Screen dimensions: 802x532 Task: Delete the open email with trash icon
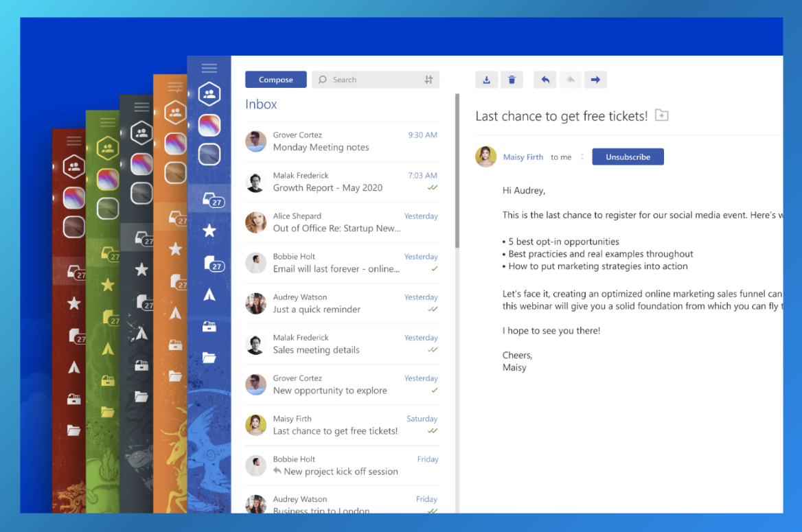tap(512, 80)
